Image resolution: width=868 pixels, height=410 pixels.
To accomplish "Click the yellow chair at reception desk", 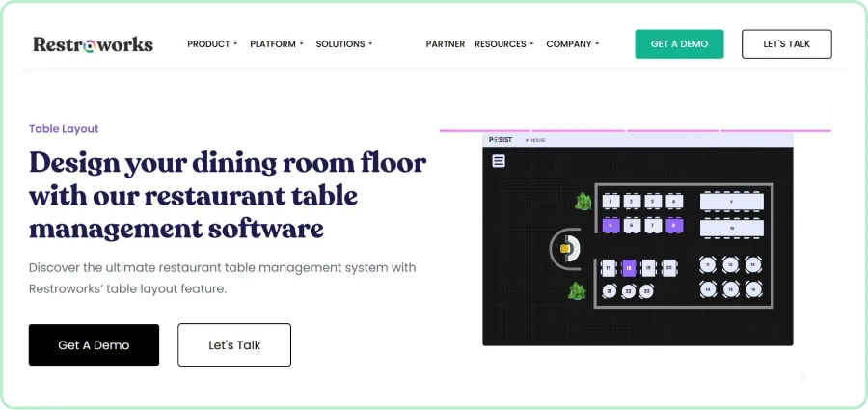I will 564,249.
